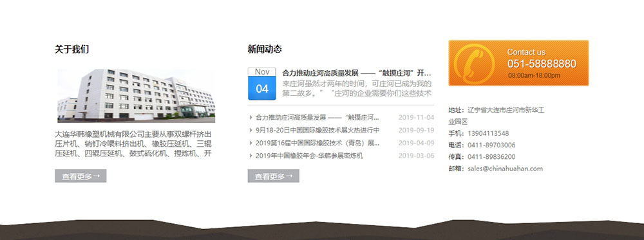644x240 pixels.
Task: Open news link 9月18-20日中国国际橡胶技术展火热进行中
Action: 317,131
